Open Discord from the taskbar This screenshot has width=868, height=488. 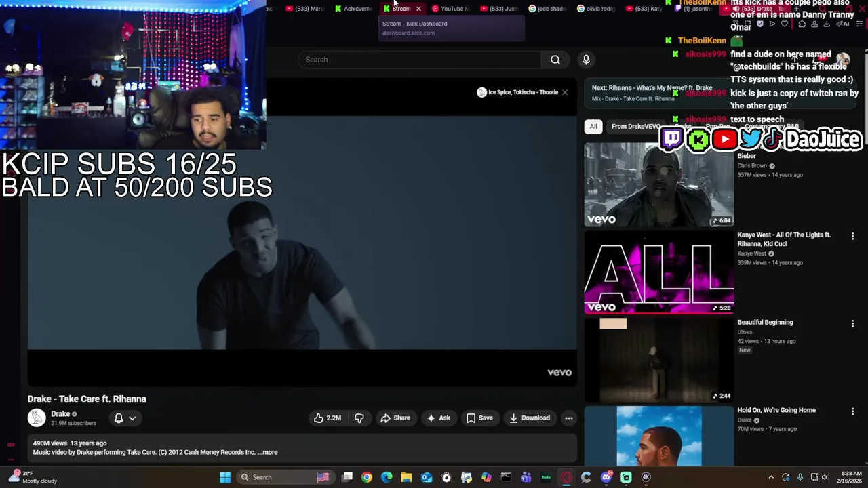(606, 477)
